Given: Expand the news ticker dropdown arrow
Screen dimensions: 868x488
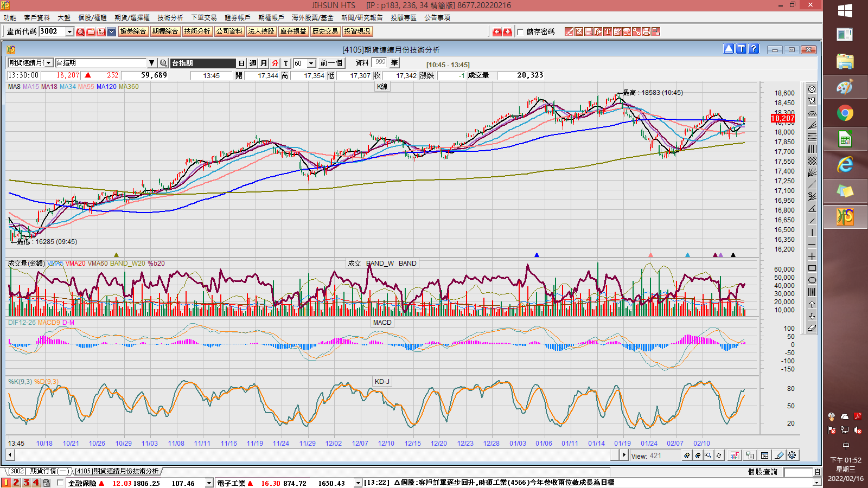Looking at the screenshot, I should (x=816, y=483).
